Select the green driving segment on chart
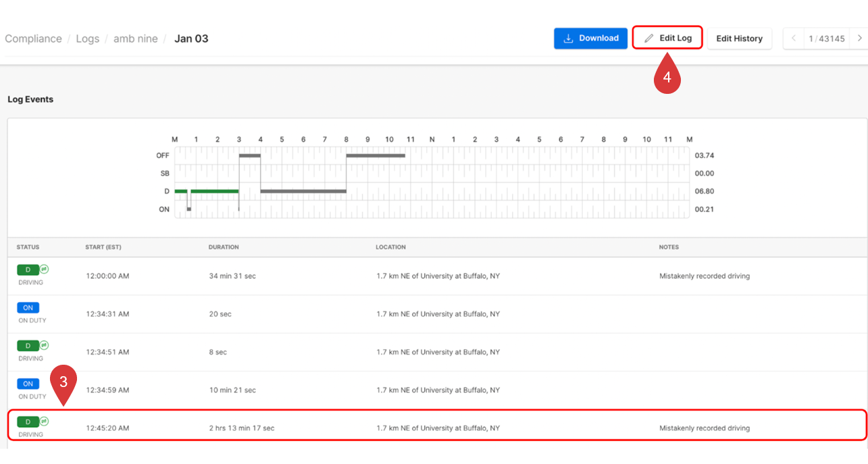868x464 pixels. [x=215, y=191]
